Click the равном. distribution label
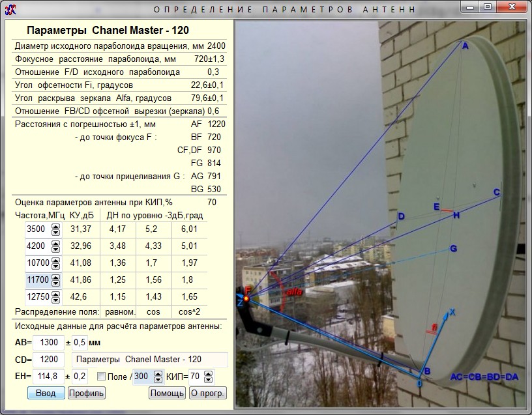This screenshot has width=532, height=415. 120,312
